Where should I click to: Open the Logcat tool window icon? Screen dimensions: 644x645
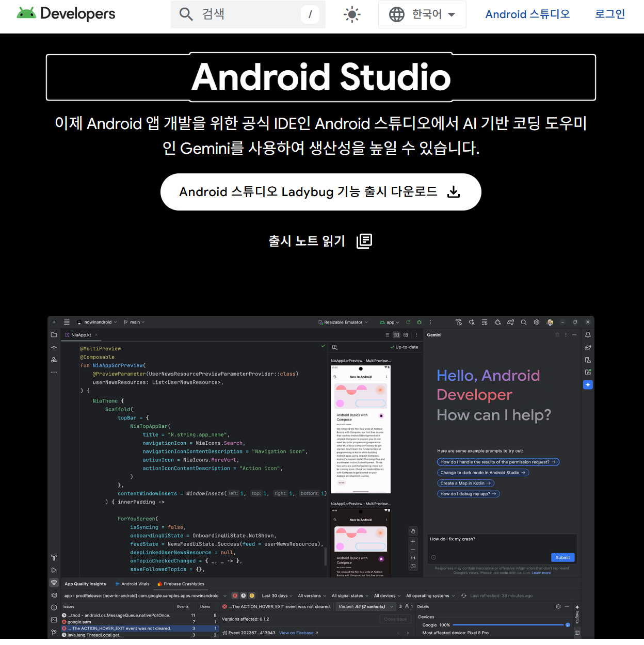pos(54,595)
